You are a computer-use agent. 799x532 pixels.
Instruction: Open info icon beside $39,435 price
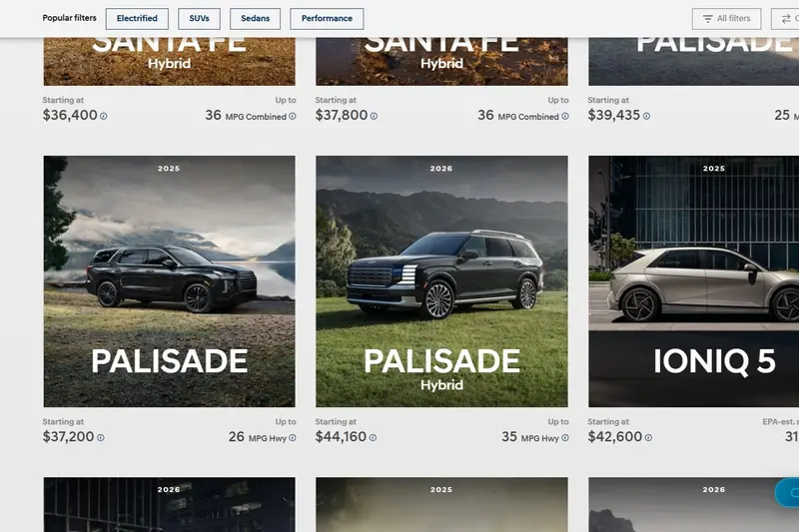(646, 116)
